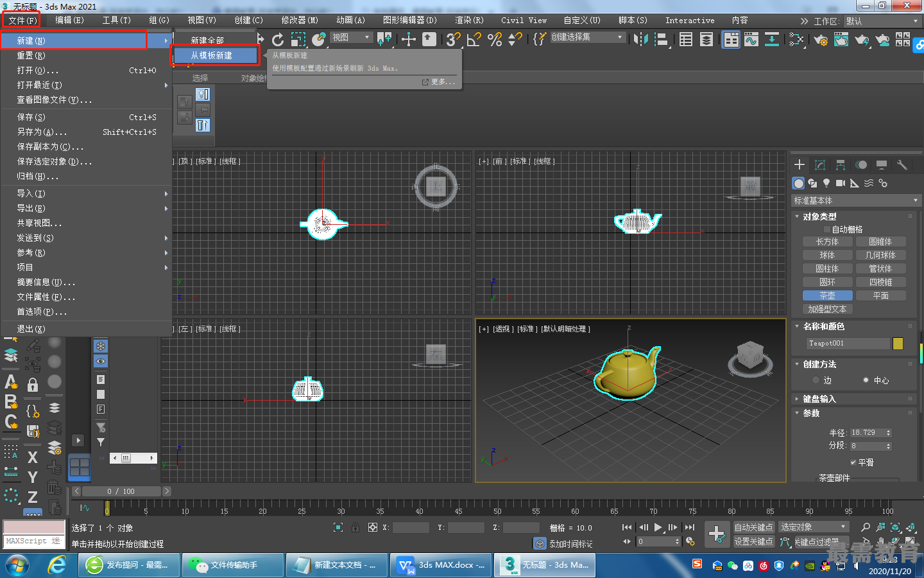Image resolution: width=924 pixels, height=578 pixels.
Task: Open the 创建选择集 selection set dropdown
Action: pyautogui.click(x=587, y=37)
